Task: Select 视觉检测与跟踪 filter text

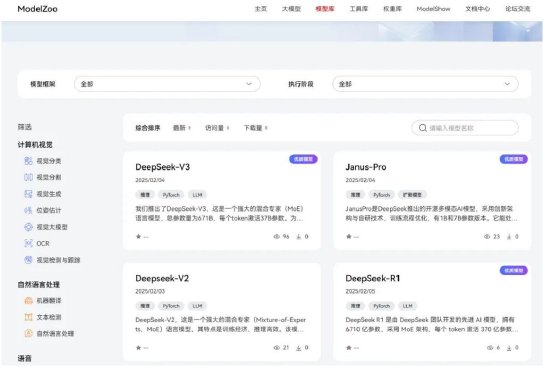Action: (x=58, y=260)
